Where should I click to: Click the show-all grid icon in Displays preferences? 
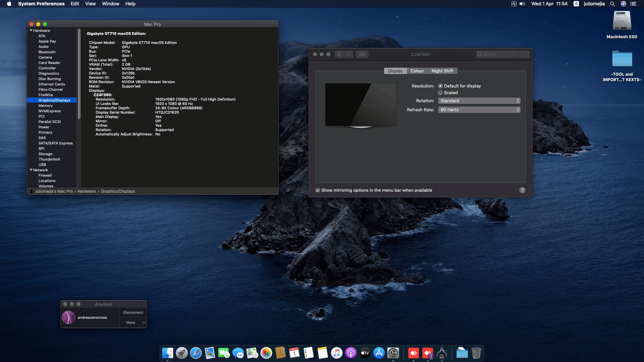(363, 54)
